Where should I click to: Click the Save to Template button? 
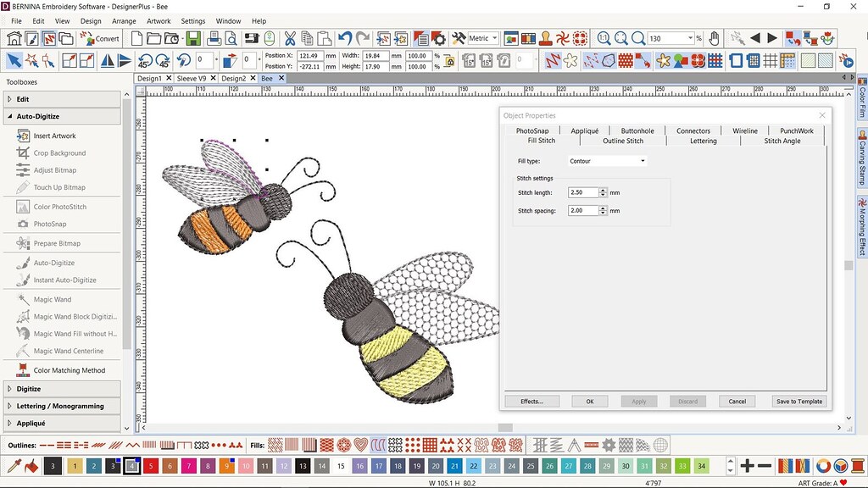798,401
